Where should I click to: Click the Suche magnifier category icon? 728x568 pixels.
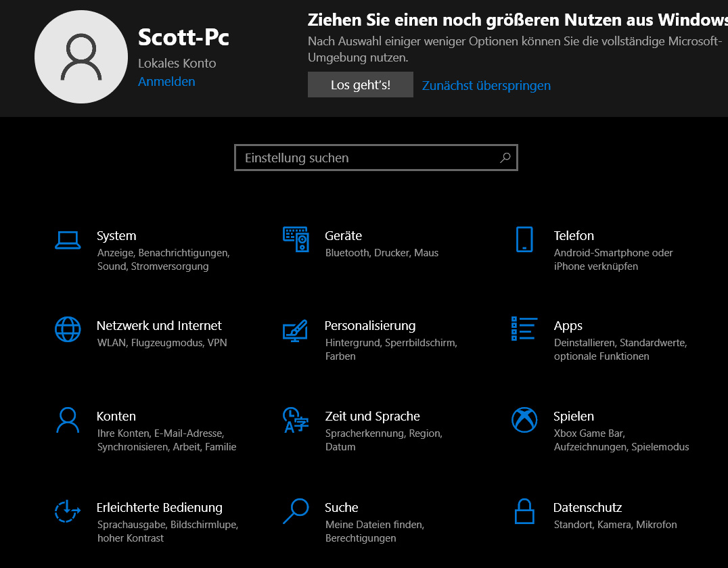point(296,511)
